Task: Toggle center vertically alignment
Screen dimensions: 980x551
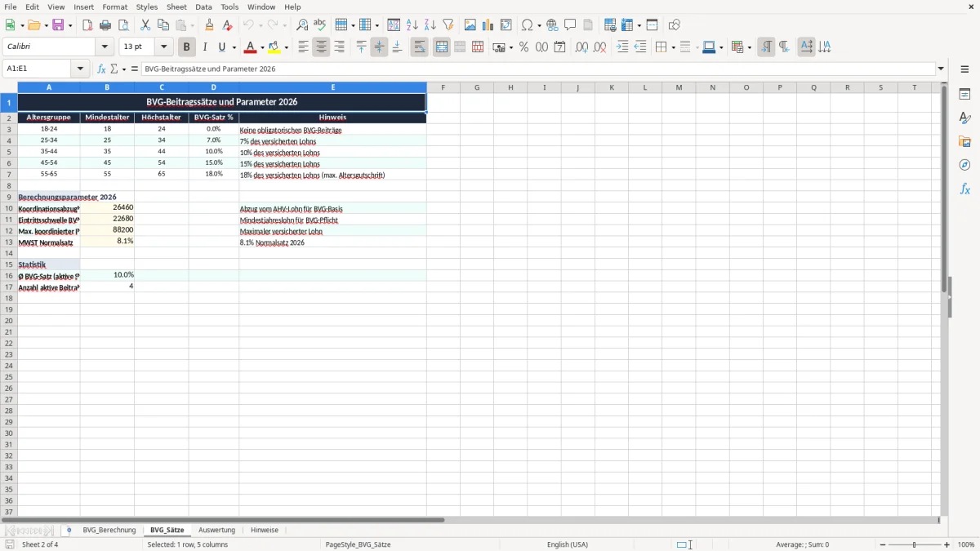Action: [x=379, y=47]
